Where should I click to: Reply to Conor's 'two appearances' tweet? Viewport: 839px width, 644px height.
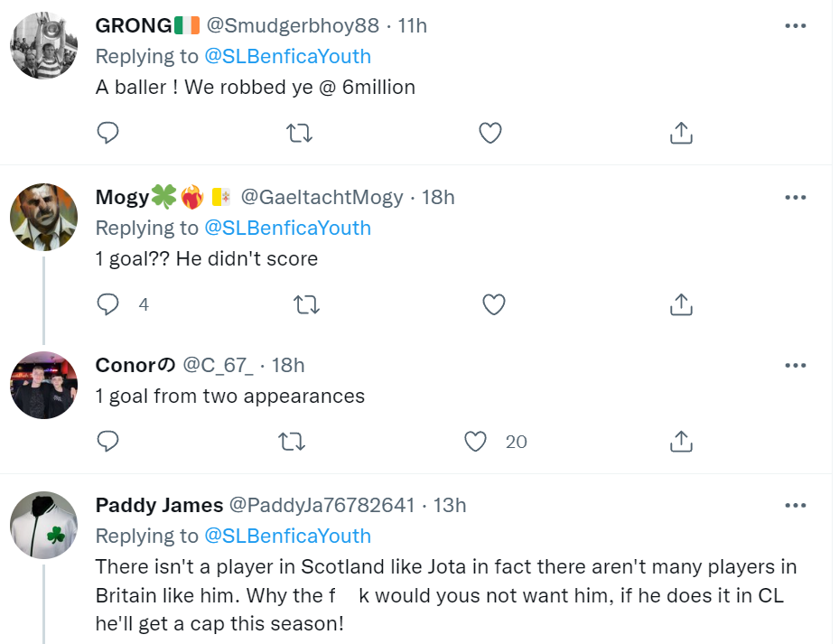[107, 442]
